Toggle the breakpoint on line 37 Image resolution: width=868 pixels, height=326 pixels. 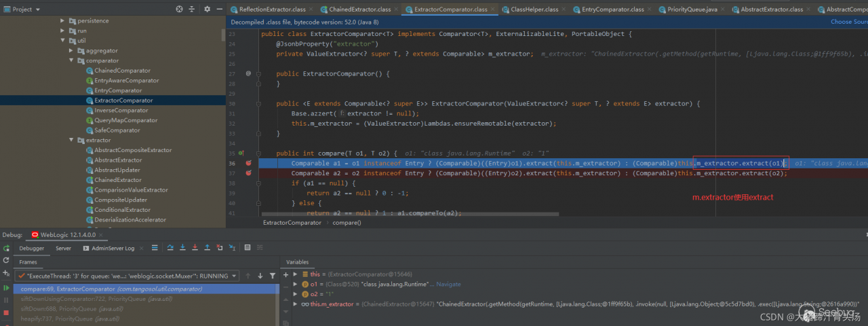point(248,173)
